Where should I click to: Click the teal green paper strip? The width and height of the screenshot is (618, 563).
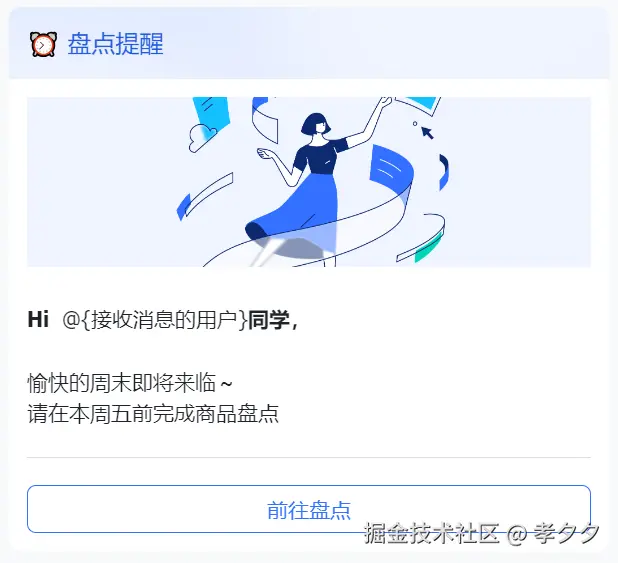[428, 248]
